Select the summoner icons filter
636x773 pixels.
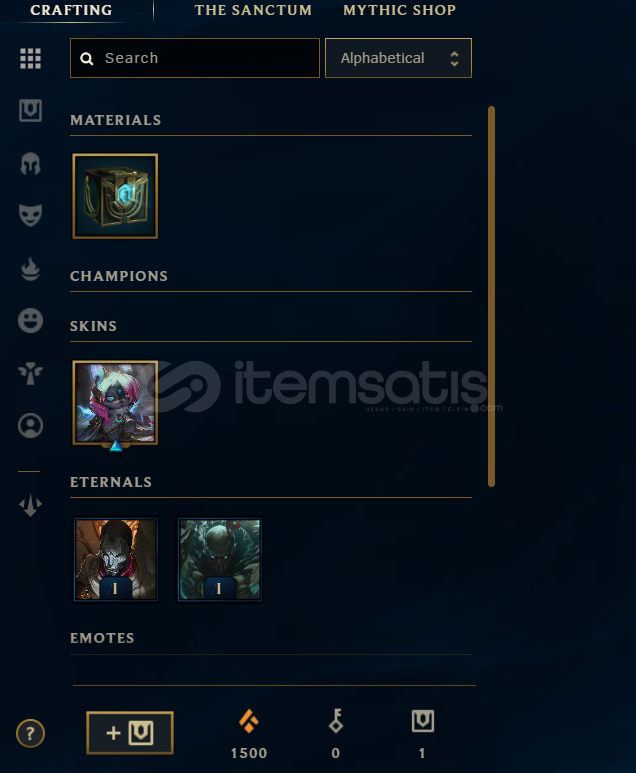coord(30,425)
